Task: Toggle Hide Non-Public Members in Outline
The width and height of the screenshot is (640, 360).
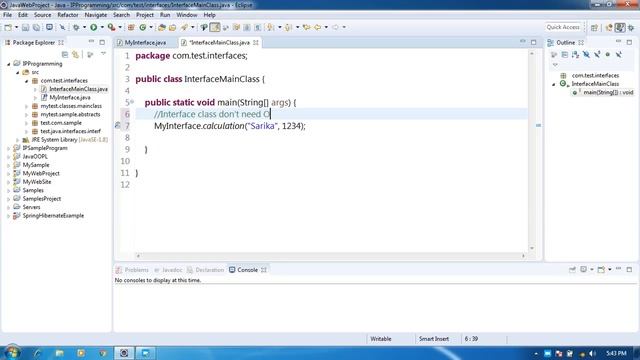Action: click(608, 54)
